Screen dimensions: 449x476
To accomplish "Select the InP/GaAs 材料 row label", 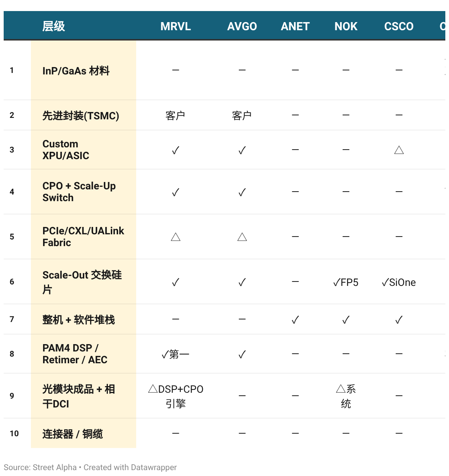I will (76, 70).
